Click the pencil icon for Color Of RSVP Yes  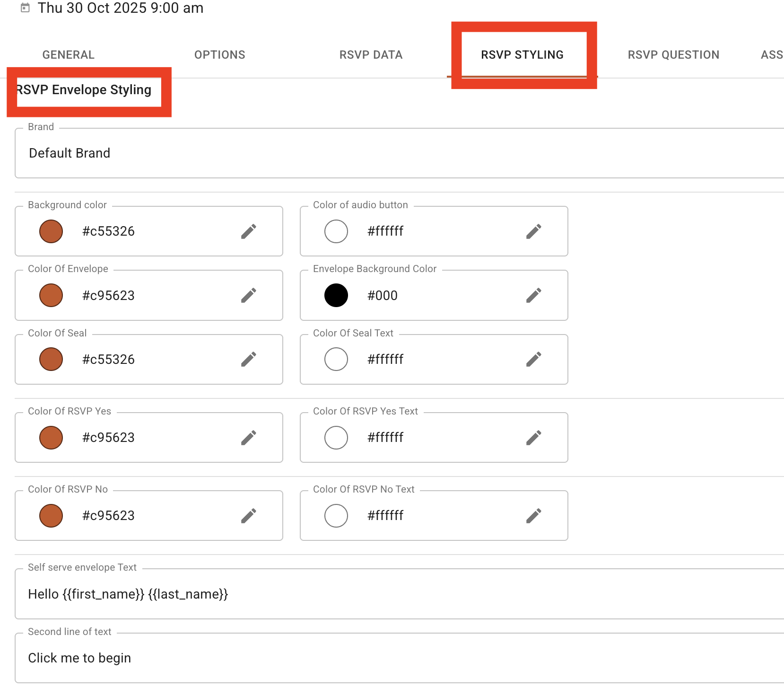click(x=248, y=438)
